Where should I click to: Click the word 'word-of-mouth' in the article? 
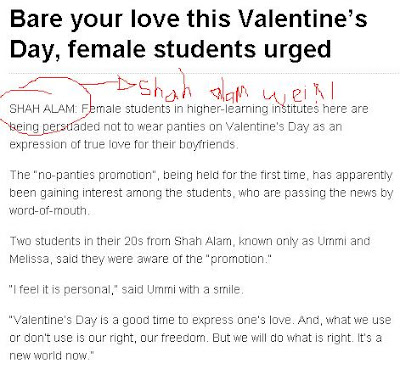click(48, 211)
